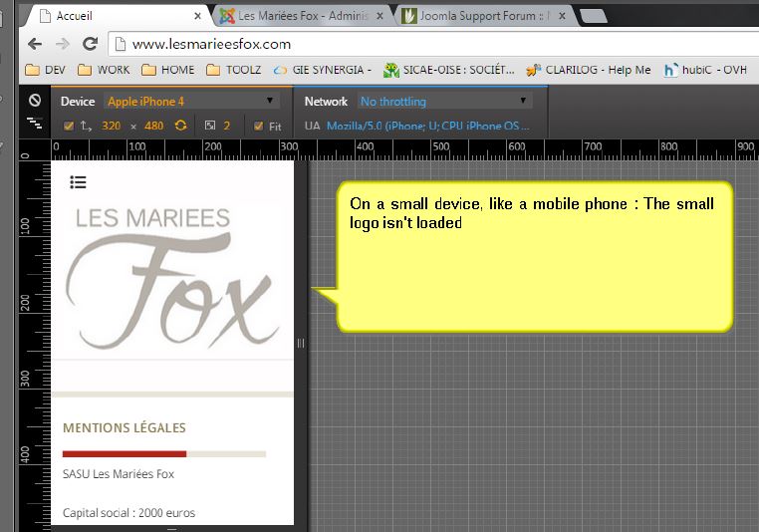Close the Joomla Support Forum tab
759x532 pixels.
562,16
